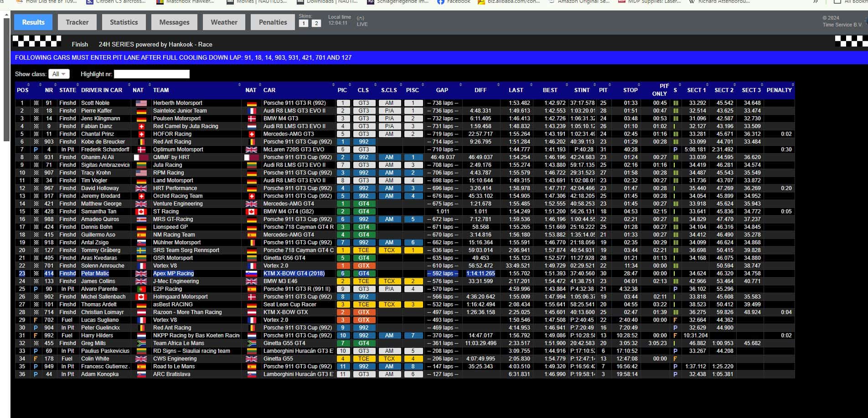The height and width of the screenshot is (418, 868).
Task: Click the Highlight nr input field
Action: tap(151, 74)
